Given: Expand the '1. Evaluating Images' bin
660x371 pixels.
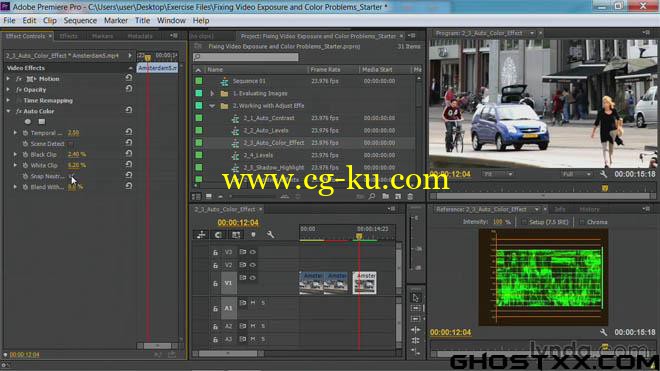Looking at the screenshot, I should [212, 93].
